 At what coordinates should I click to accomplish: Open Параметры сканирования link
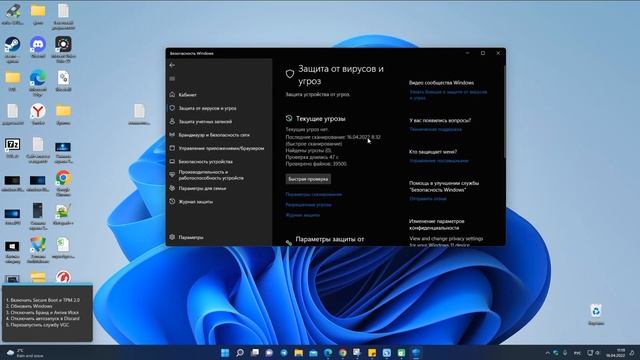(x=313, y=194)
